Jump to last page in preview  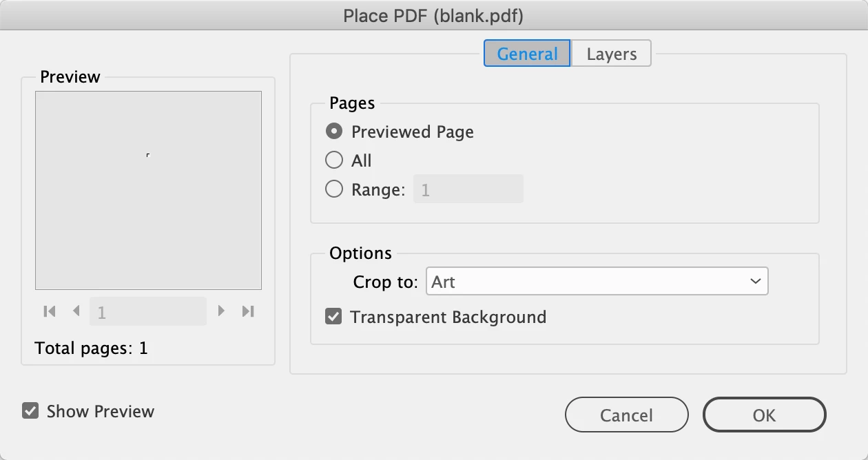[248, 311]
